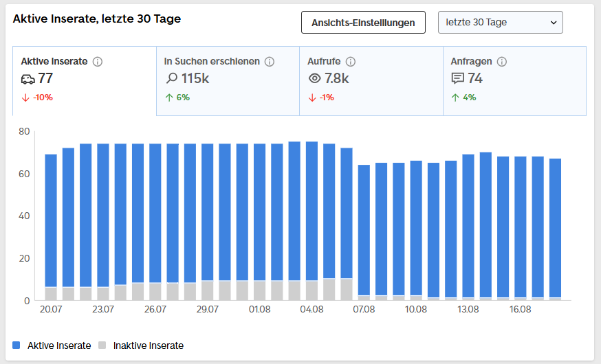The width and height of the screenshot is (601, 364).
Task: Open the Aufrufe info tooltip icon
Action: 350,62
